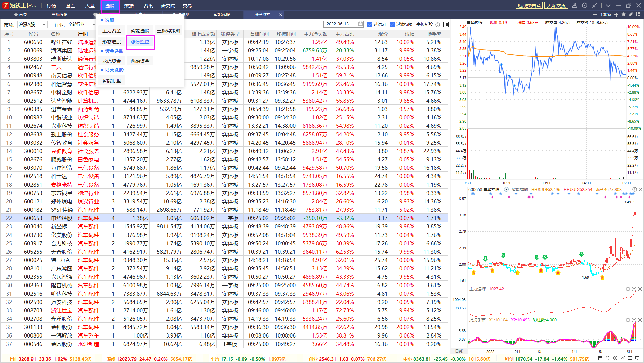Click the target circle icon in status bar
The width and height of the screenshot is (644, 363).
click(615, 359)
